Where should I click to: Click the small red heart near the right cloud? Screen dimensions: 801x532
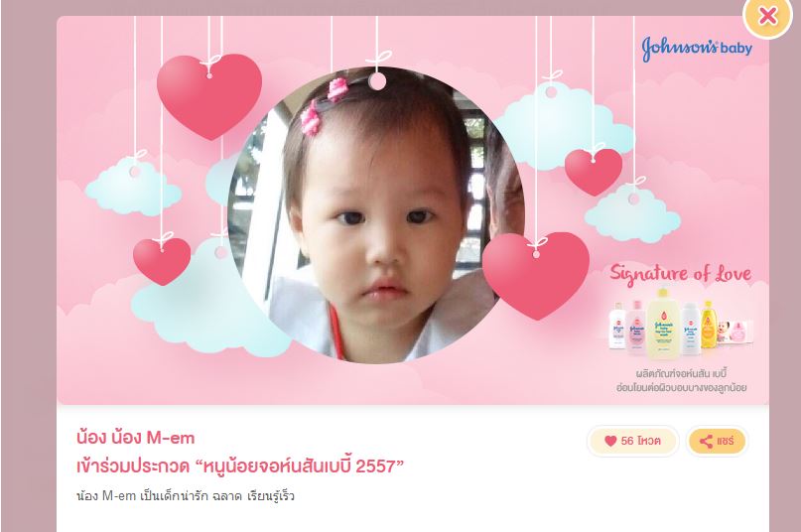(594, 172)
